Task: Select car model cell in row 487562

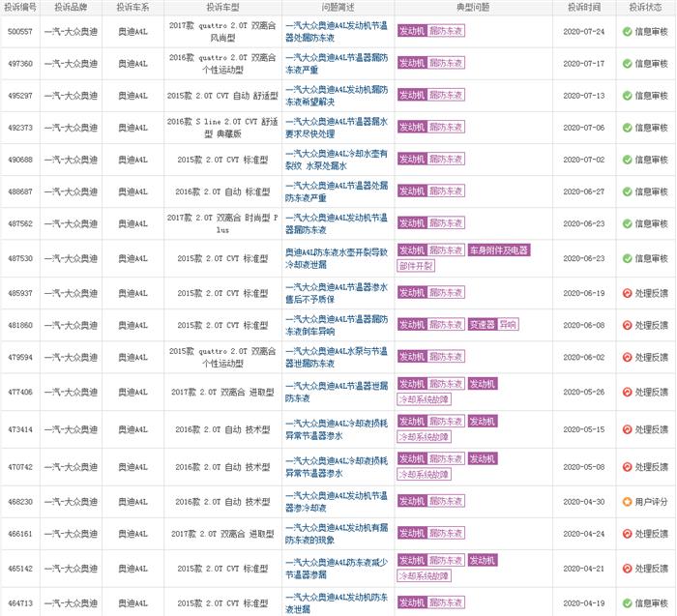Action: (x=222, y=223)
